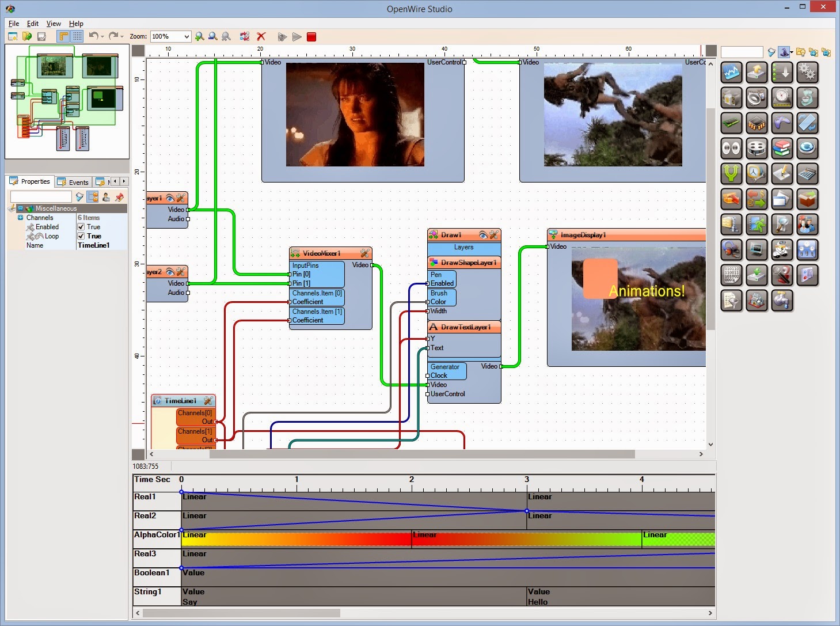
Task: Select the clock timer component in palette
Action: (x=781, y=97)
